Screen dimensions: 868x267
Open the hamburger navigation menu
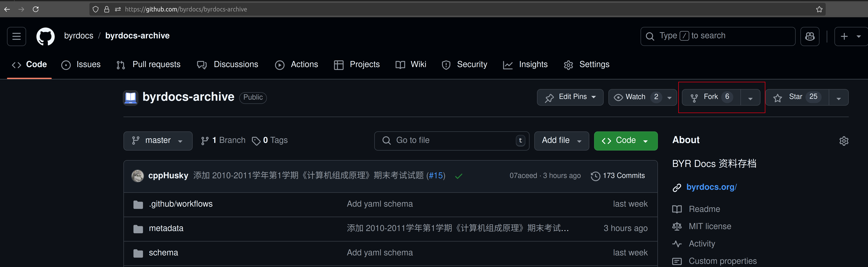click(x=17, y=36)
